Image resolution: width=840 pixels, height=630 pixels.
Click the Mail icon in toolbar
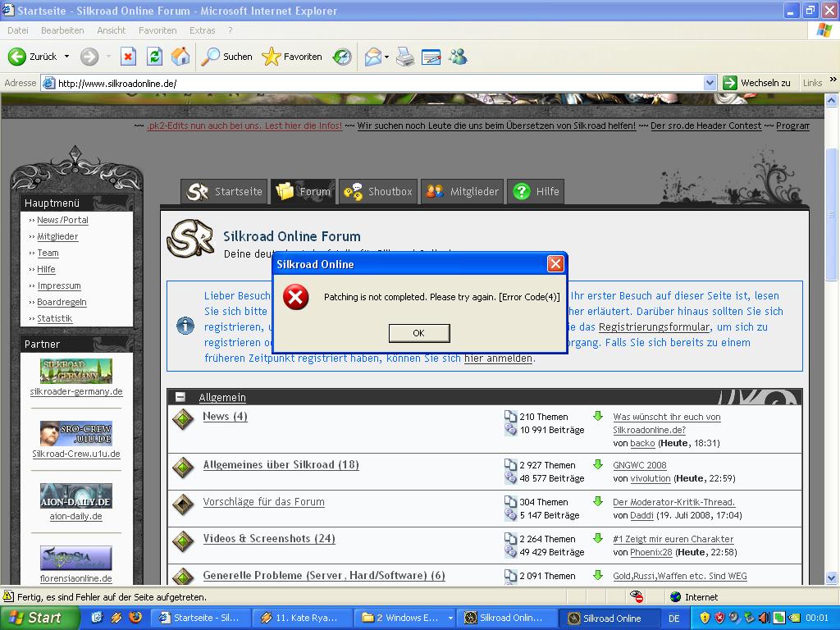[372, 57]
